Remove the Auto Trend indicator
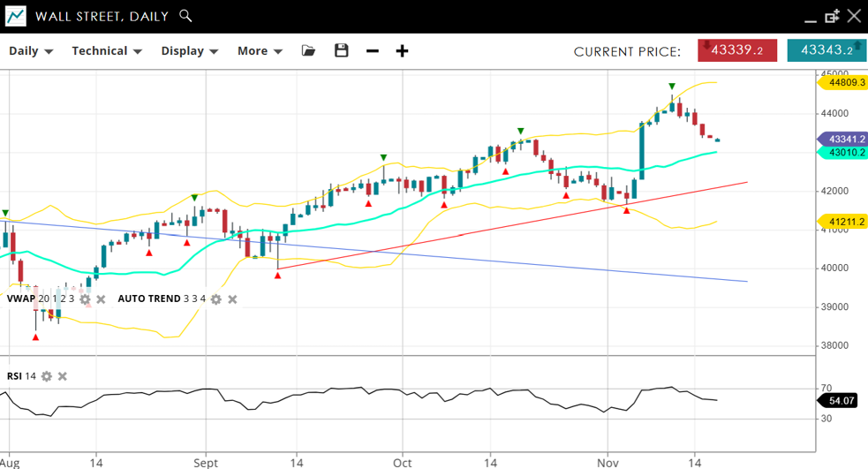This screenshot has width=868, height=469. (232, 299)
